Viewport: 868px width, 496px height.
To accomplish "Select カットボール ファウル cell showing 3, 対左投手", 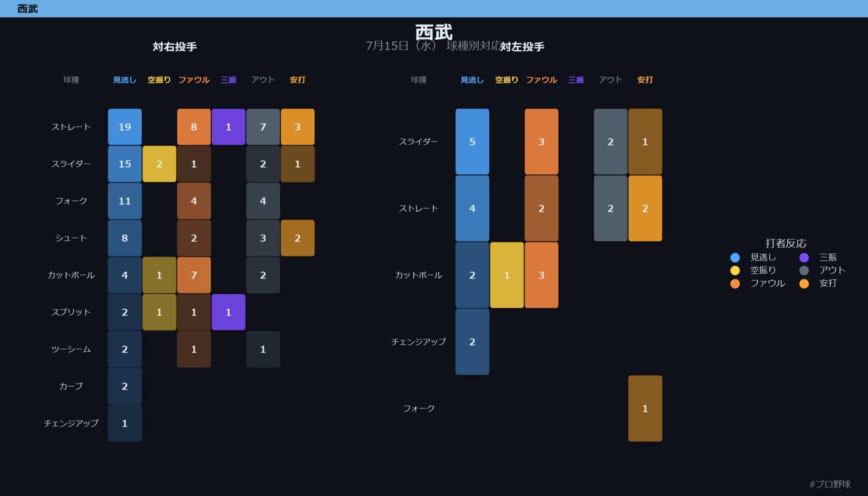I will [542, 275].
